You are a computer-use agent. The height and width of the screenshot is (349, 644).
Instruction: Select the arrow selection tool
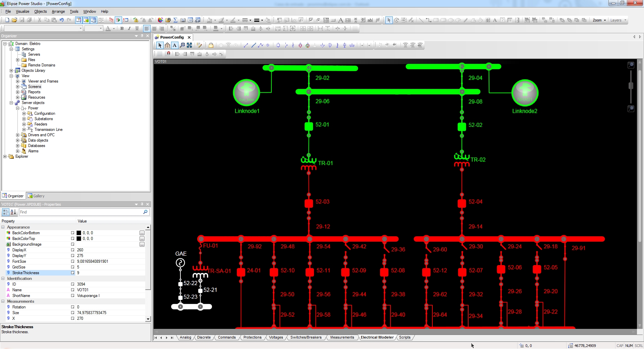point(160,45)
